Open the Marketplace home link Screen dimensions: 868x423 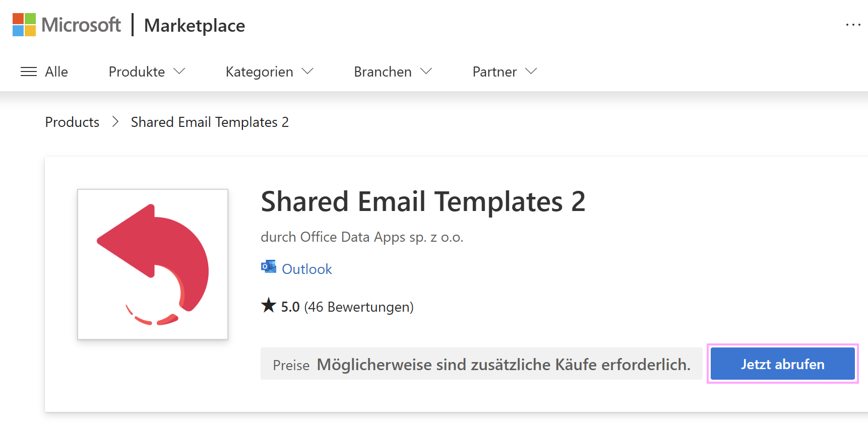[195, 25]
